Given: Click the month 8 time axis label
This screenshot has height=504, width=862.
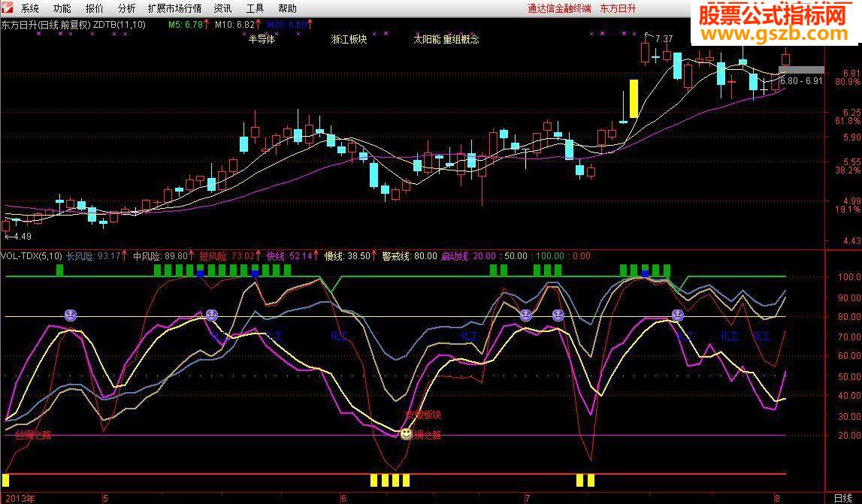Looking at the screenshot, I should click(x=778, y=499).
